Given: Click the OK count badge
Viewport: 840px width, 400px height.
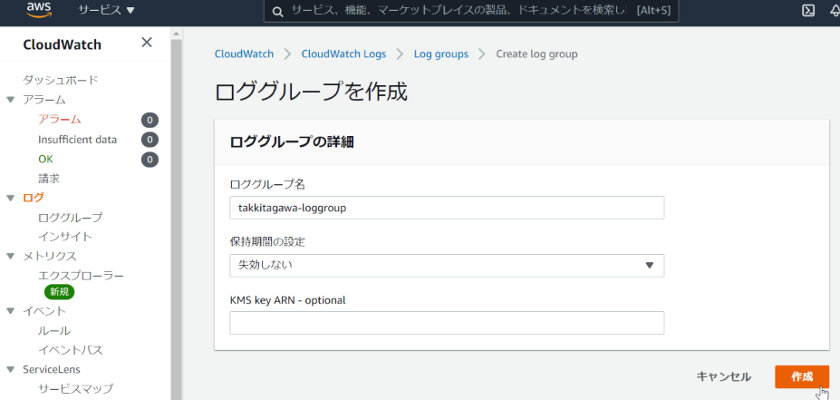Looking at the screenshot, I should tap(149, 159).
